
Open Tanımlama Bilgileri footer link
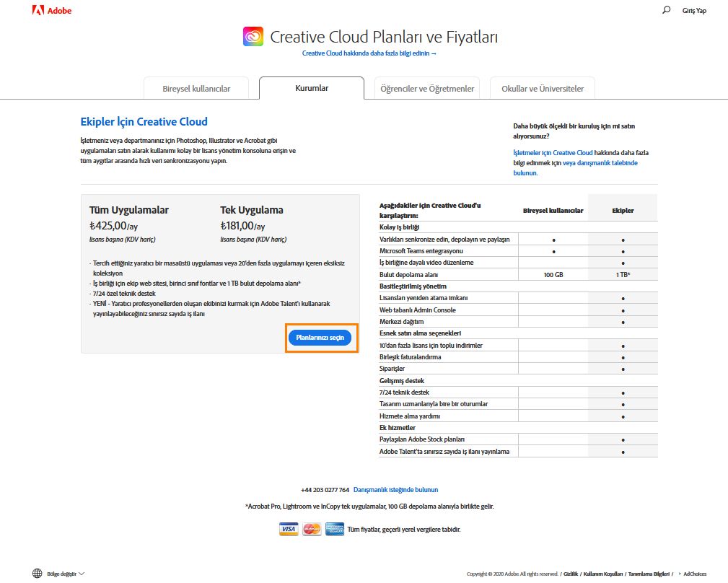[x=649, y=574]
